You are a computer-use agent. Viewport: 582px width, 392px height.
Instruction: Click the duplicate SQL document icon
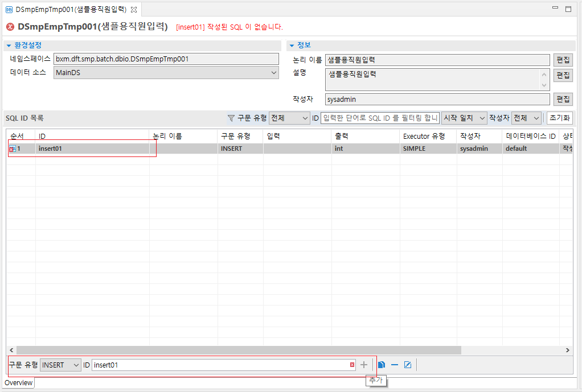click(x=382, y=365)
